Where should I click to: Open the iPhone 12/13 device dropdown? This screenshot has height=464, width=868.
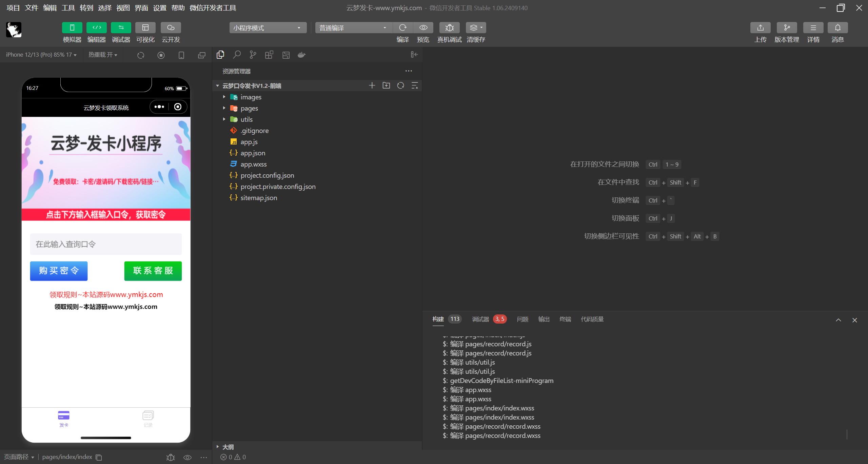(41, 55)
